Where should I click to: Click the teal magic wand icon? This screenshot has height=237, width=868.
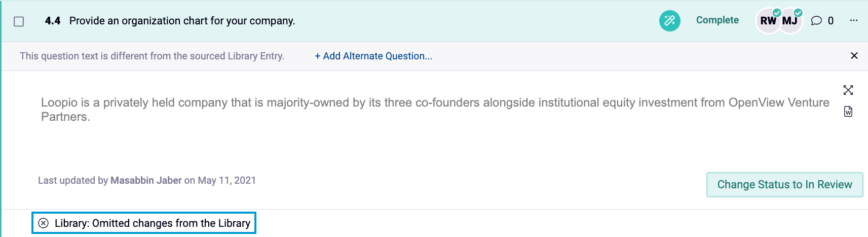coord(669,21)
